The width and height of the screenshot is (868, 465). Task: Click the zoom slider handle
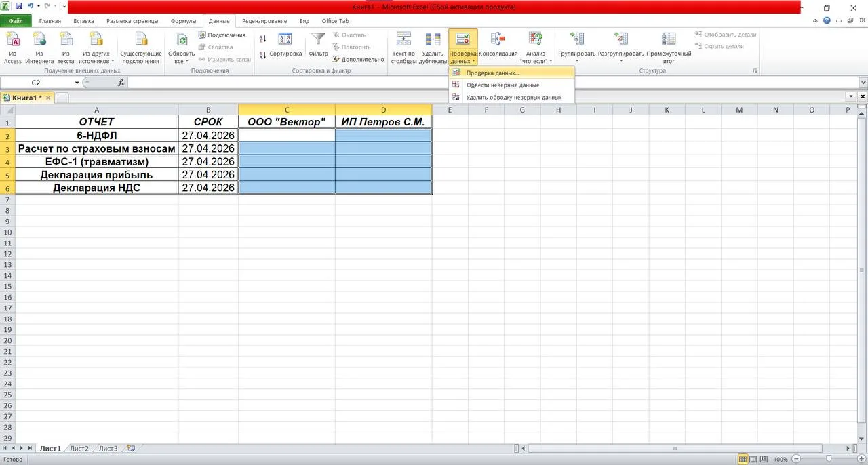pos(828,460)
